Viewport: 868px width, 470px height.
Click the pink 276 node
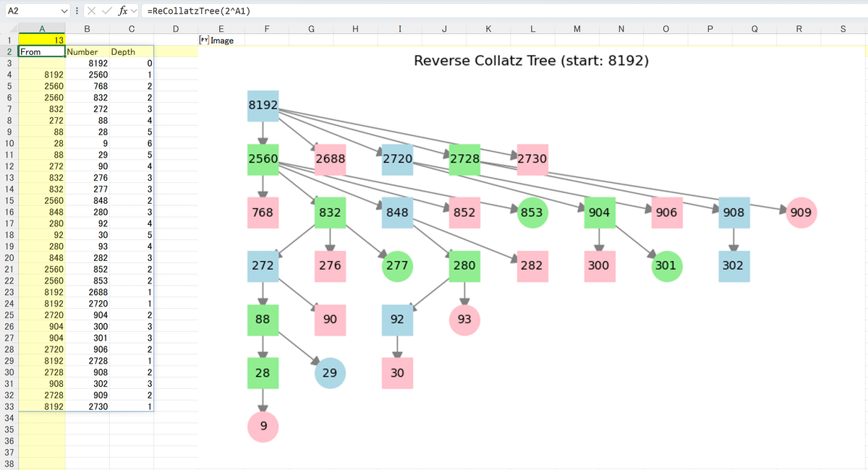[330, 266]
